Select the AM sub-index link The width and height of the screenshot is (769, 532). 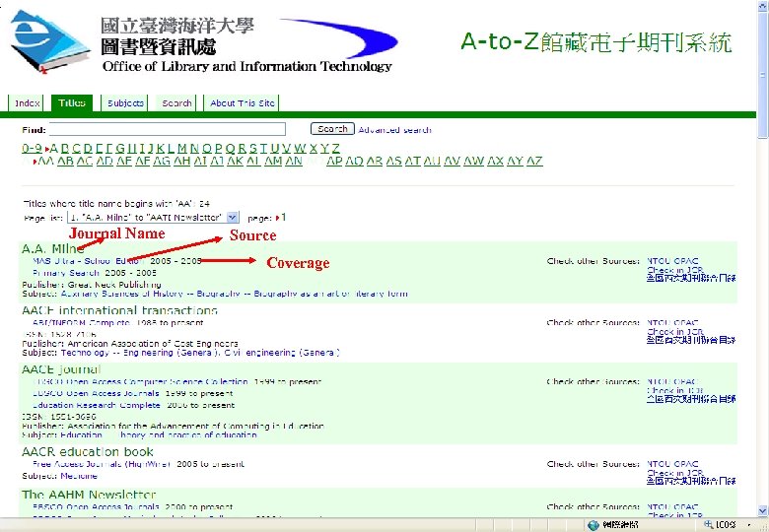click(273, 161)
